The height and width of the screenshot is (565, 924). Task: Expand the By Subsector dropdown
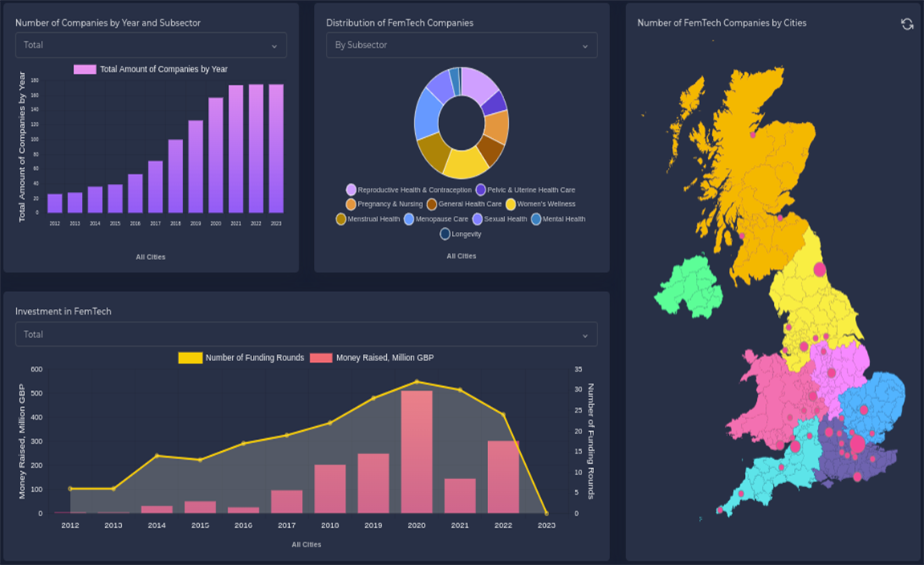[x=462, y=46]
